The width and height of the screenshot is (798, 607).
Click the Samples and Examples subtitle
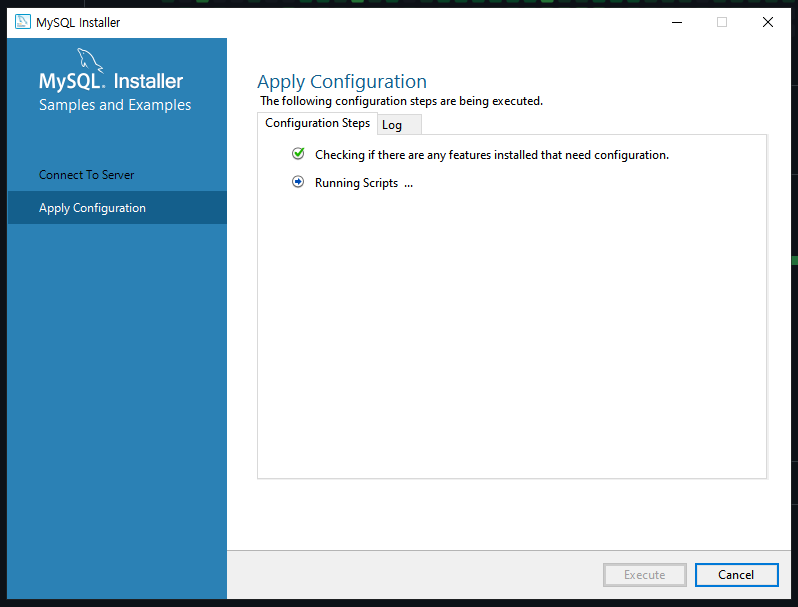[x=115, y=105]
